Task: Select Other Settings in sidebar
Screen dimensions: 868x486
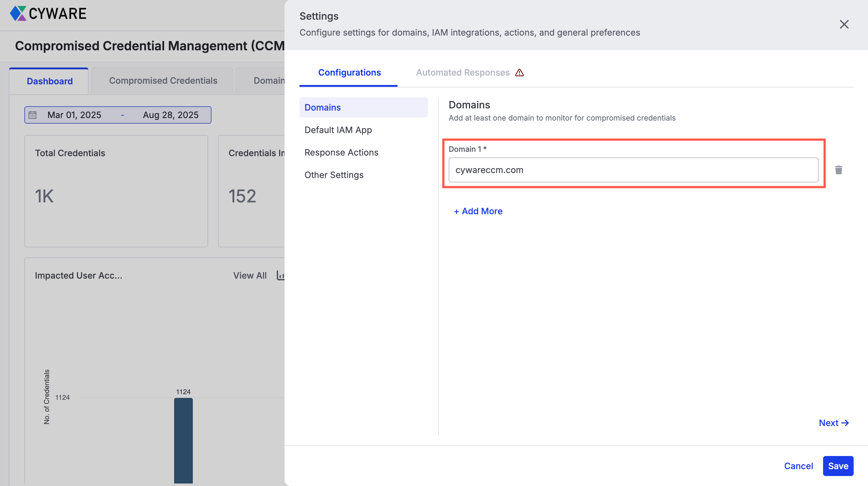Action: (334, 175)
